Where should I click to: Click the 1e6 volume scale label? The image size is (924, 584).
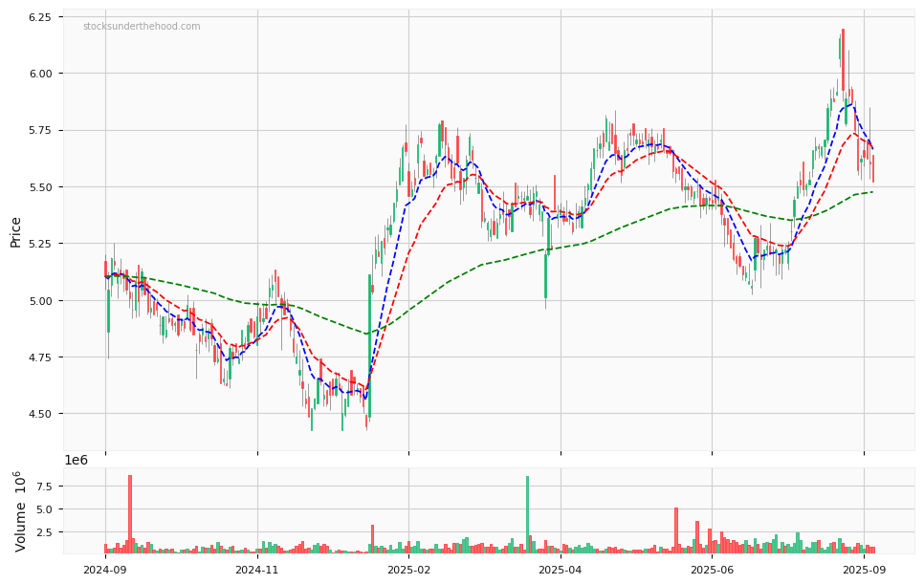[76, 461]
